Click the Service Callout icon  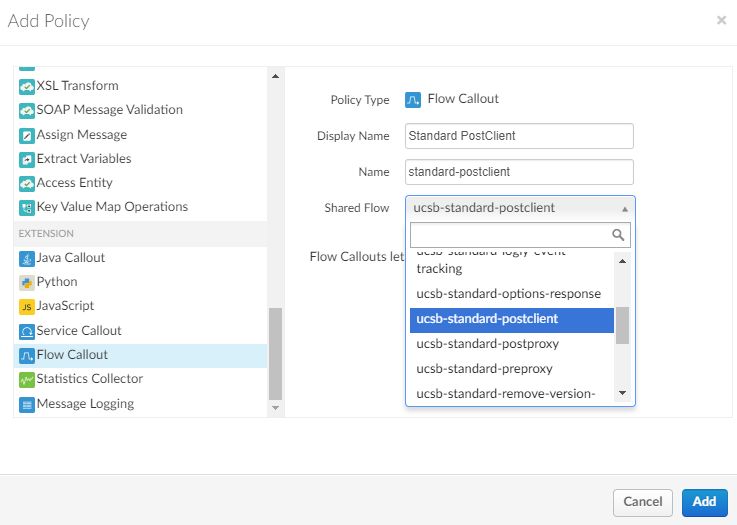point(27,331)
